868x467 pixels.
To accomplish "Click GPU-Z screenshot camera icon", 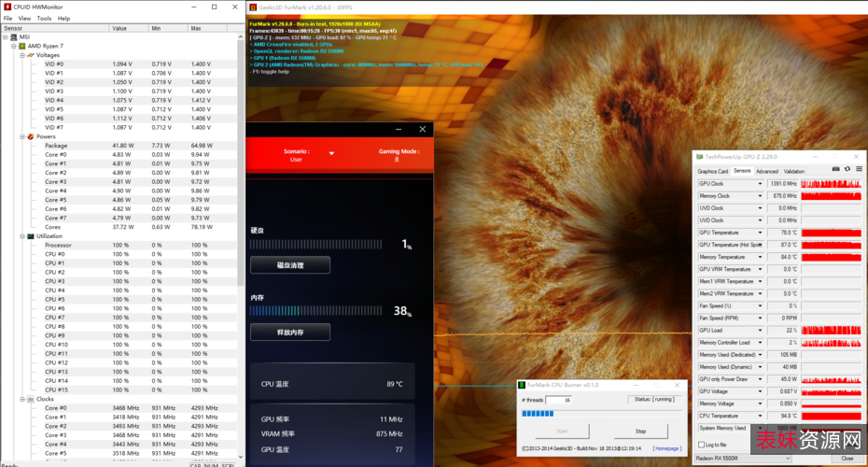I will (836, 169).
